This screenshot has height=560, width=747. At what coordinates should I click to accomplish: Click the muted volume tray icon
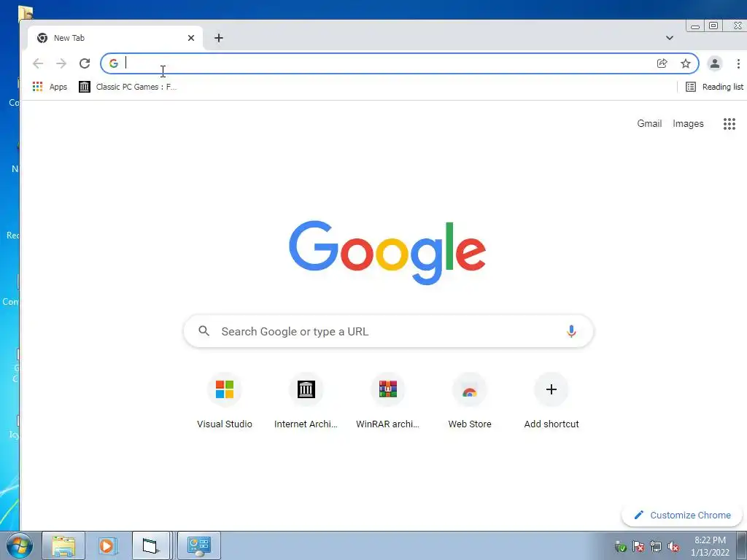673,546
